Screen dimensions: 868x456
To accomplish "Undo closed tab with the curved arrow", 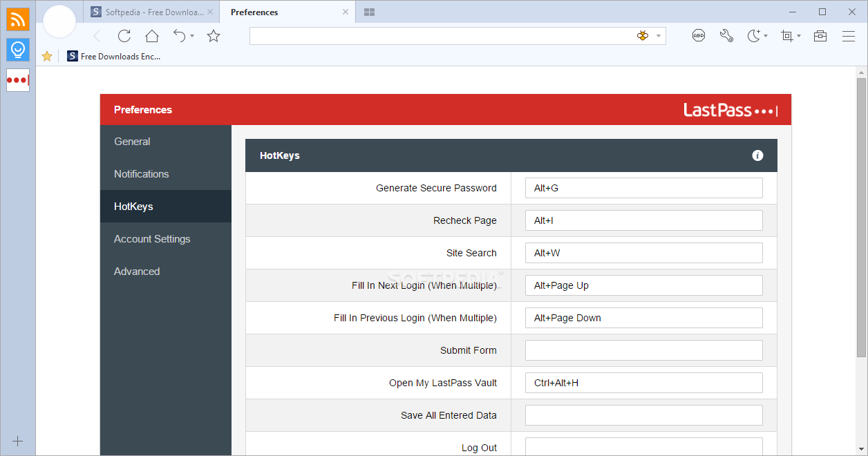I will pyautogui.click(x=180, y=36).
